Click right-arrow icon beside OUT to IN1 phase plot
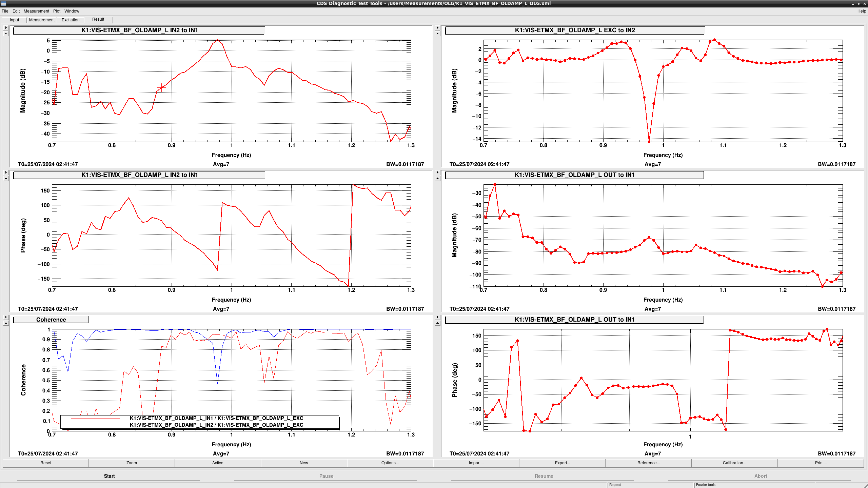Image resolution: width=868 pixels, height=488 pixels. point(437,317)
